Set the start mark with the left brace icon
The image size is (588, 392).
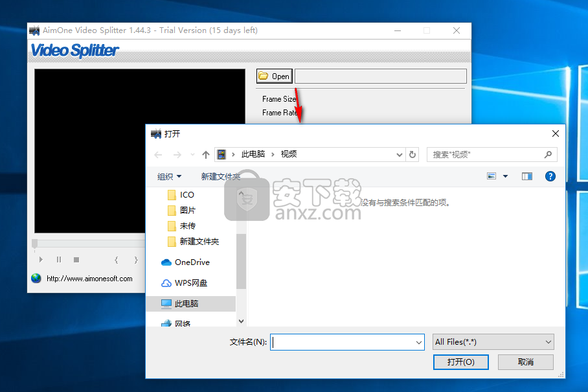tap(117, 260)
